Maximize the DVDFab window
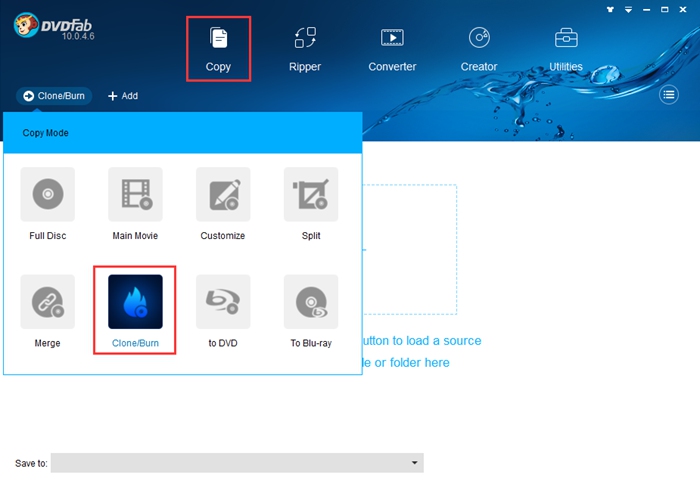 pyautogui.click(x=665, y=9)
